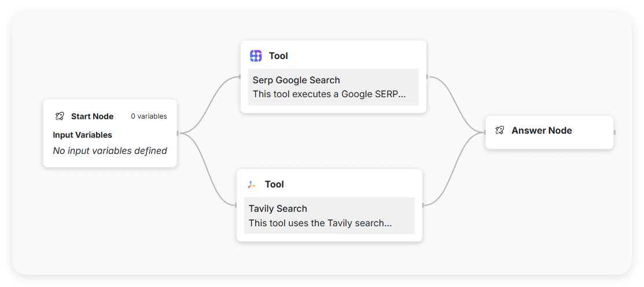
Task: Select the Start Node title
Action: (92, 116)
